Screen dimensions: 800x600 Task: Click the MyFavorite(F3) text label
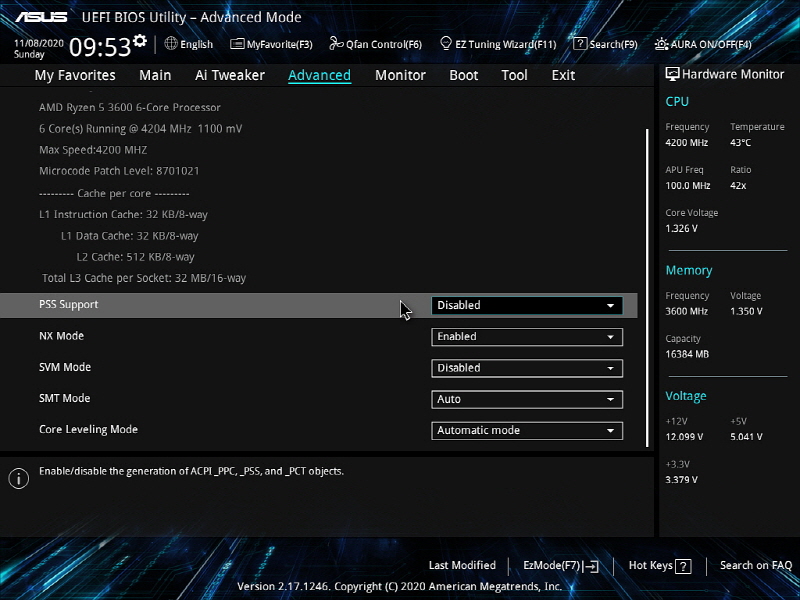280,44
